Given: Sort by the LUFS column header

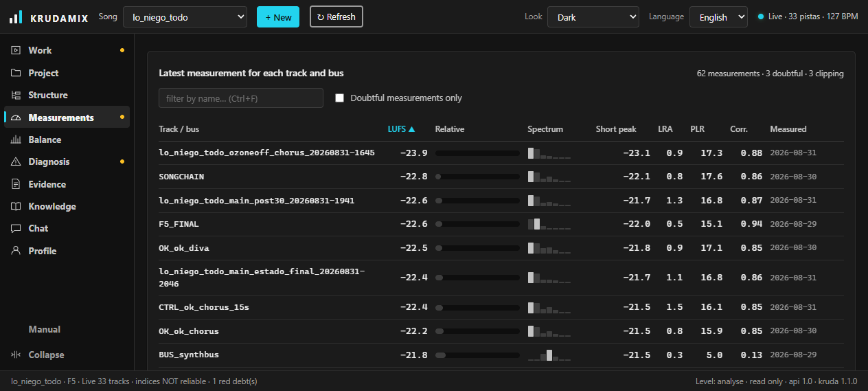Looking at the screenshot, I should 402,129.
